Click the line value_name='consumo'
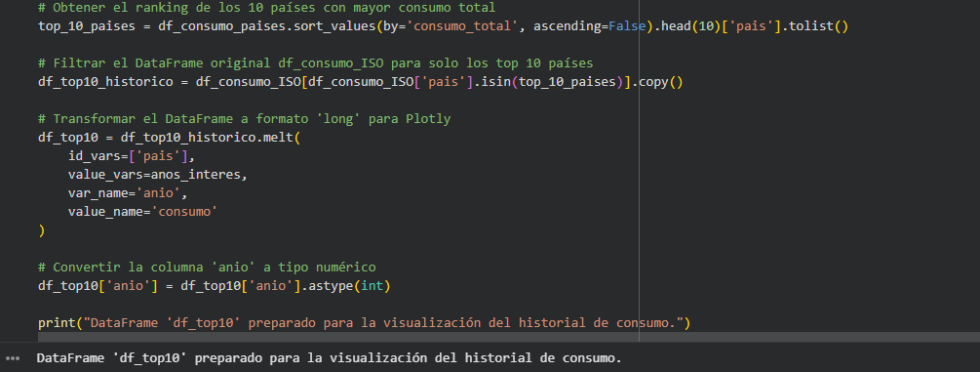The height and width of the screenshot is (372, 980). [143, 212]
